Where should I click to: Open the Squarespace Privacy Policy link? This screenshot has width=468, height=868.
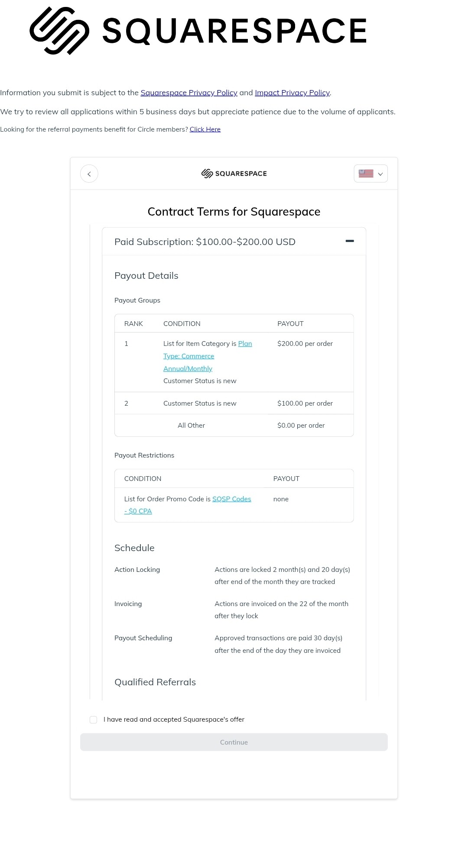click(x=189, y=93)
